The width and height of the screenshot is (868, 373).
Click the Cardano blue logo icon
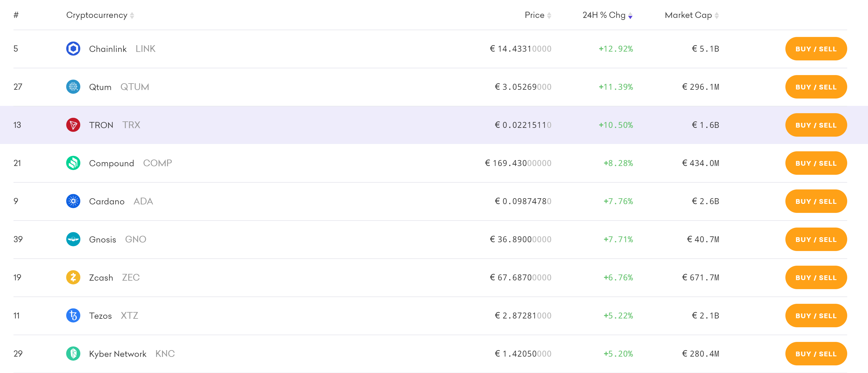click(x=73, y=201)
